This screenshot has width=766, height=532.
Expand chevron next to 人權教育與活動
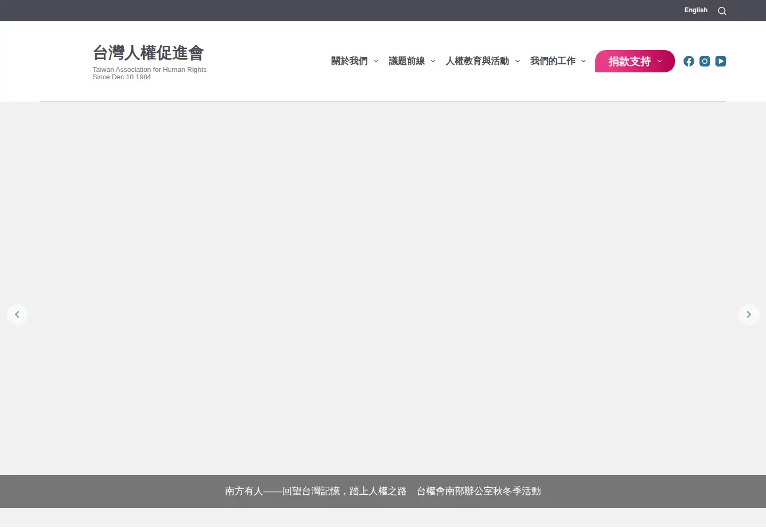[518, 61]
